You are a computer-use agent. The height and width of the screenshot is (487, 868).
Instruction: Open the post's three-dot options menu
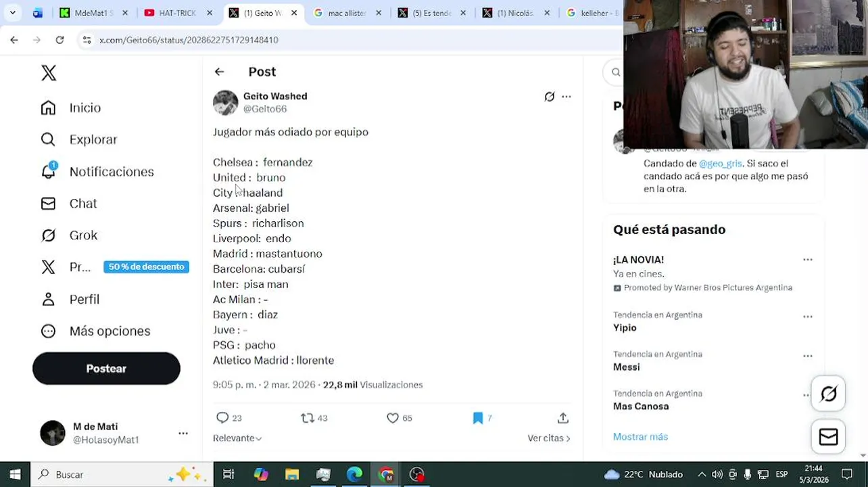coord(566,97)
